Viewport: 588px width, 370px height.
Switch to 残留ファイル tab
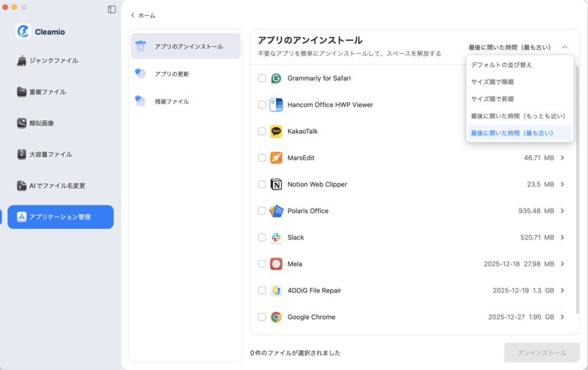185,101
